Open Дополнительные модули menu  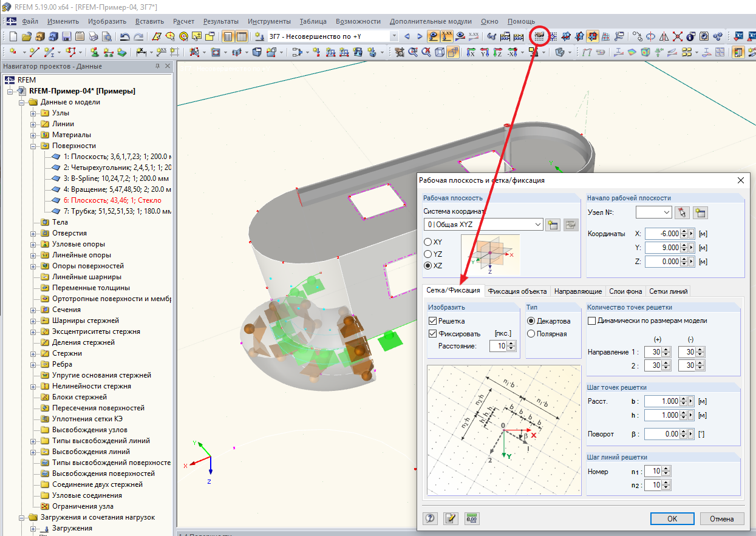click(x=431, y=21)
